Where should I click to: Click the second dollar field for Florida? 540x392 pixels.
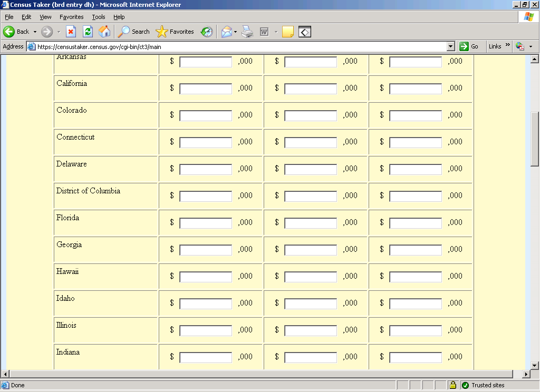pos(311,223)
